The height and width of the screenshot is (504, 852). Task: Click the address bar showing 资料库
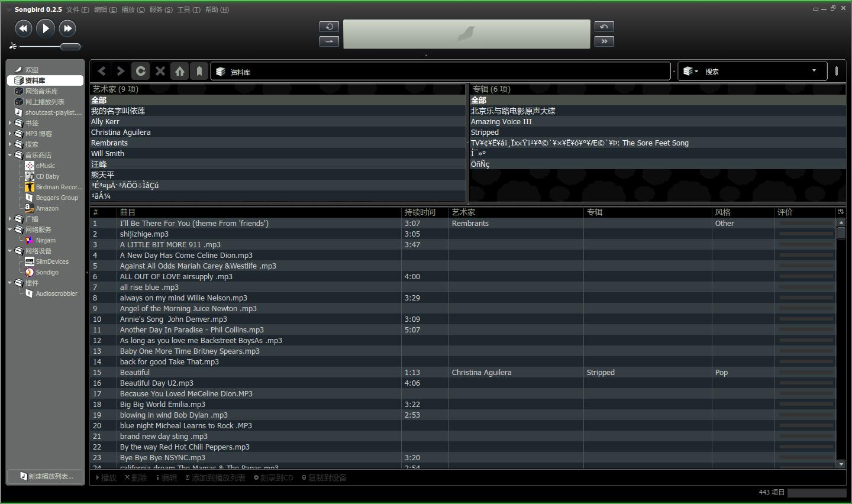(440, 72)
